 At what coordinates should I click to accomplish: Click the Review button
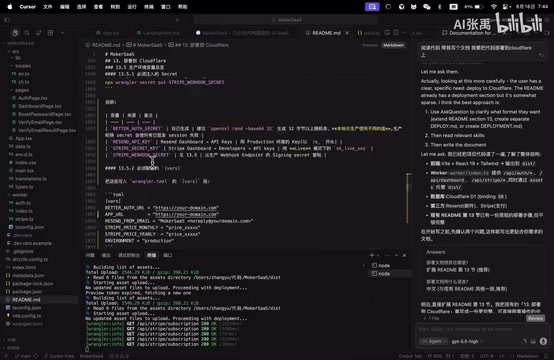click(x=535, y=318)
